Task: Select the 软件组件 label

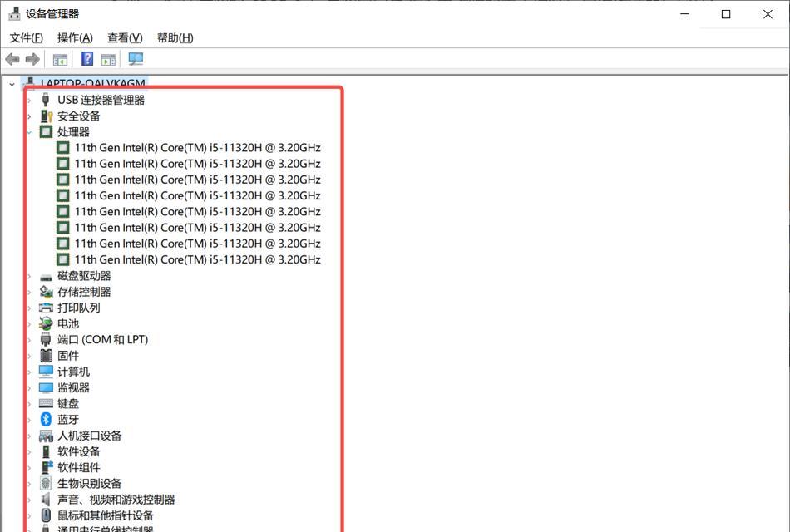Action: click(x=79, y=467)
